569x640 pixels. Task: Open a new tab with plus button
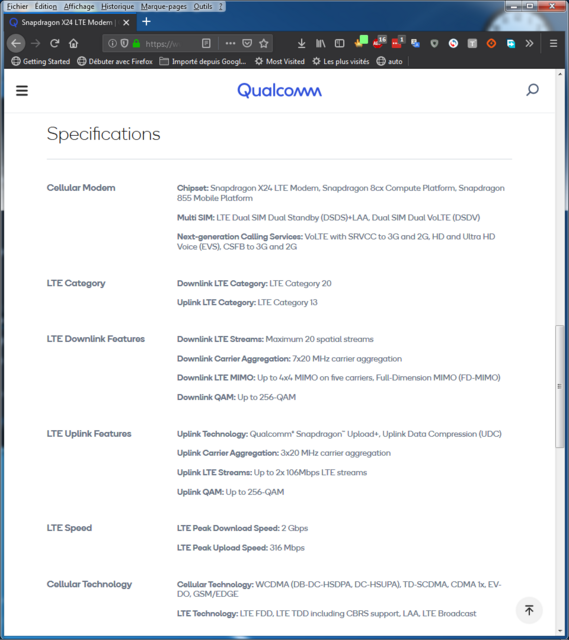pyautogui.click(x=146, y=22)
